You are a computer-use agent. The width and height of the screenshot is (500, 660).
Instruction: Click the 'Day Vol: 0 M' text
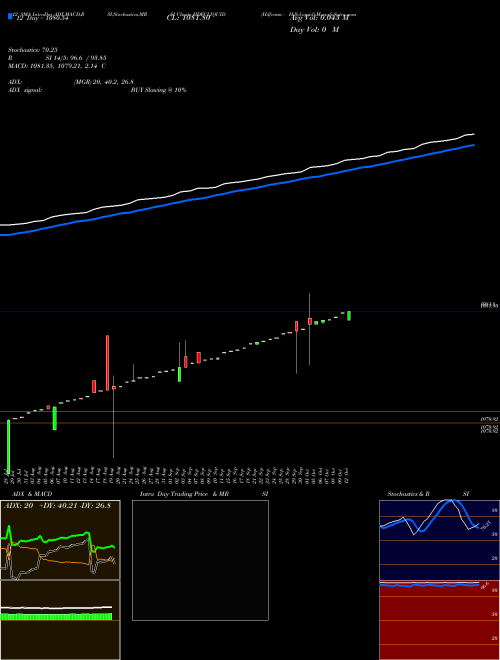(x=314, y=30)
